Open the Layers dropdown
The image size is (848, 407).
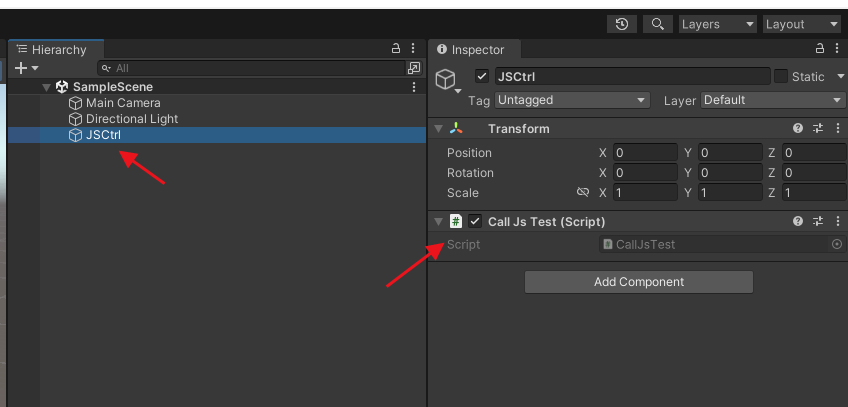click(x=718, y=24)
